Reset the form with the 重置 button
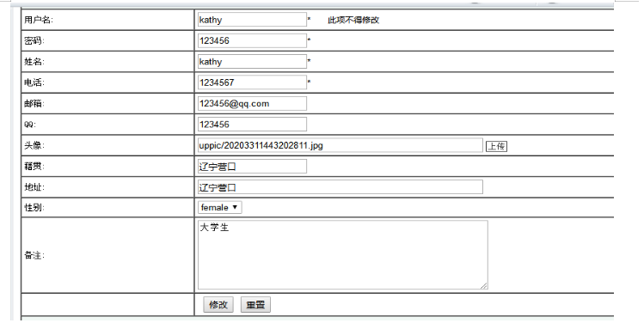The width and height of the screenshot is (644, 323). [x=255, y=305]
